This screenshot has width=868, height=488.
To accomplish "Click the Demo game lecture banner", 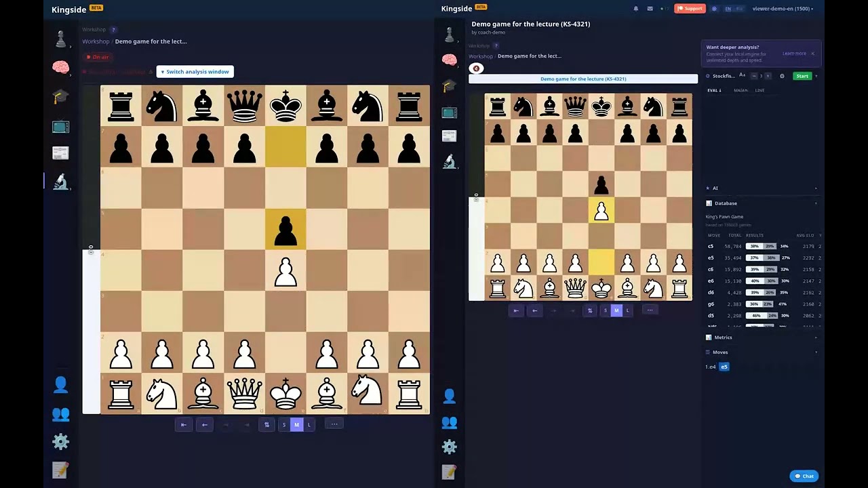I will click(x=583, y=79).
